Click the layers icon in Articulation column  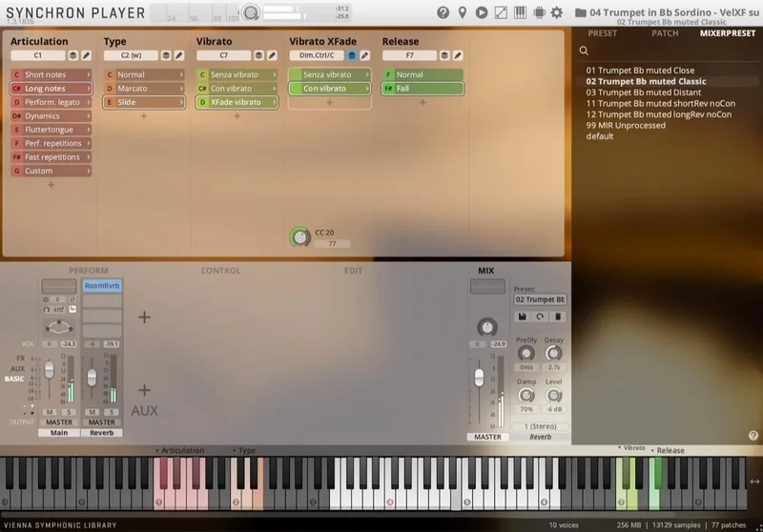[73, 55]
